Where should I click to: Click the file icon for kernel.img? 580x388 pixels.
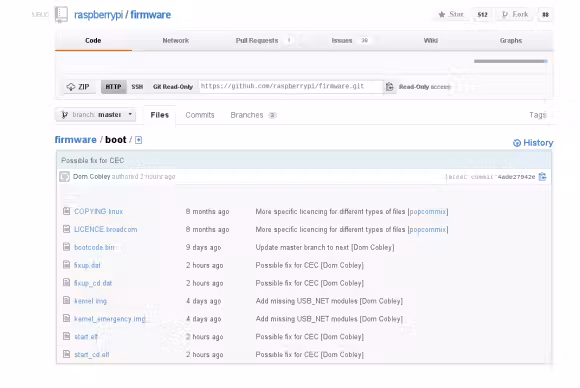(66, 300)
